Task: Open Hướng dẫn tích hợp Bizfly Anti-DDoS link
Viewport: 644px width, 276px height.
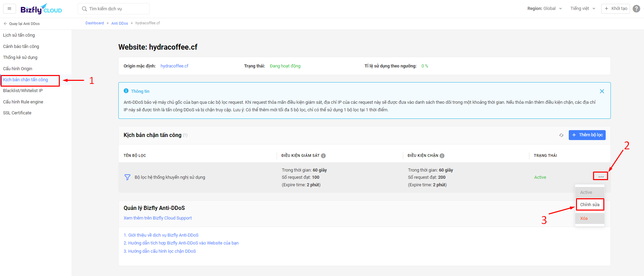Action: coord(181,243)
